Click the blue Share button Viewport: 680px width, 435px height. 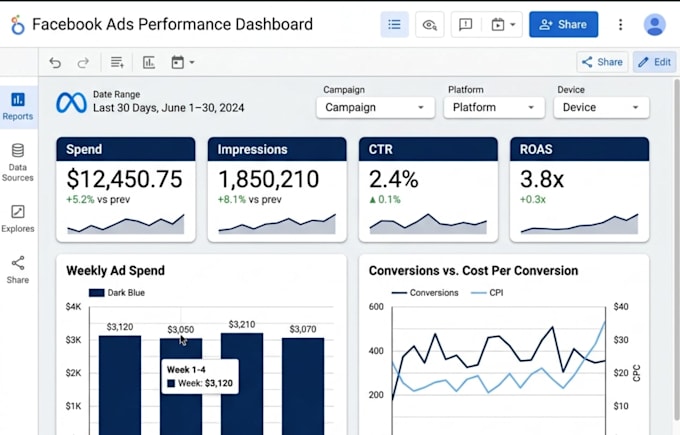(x=563, y=25)
